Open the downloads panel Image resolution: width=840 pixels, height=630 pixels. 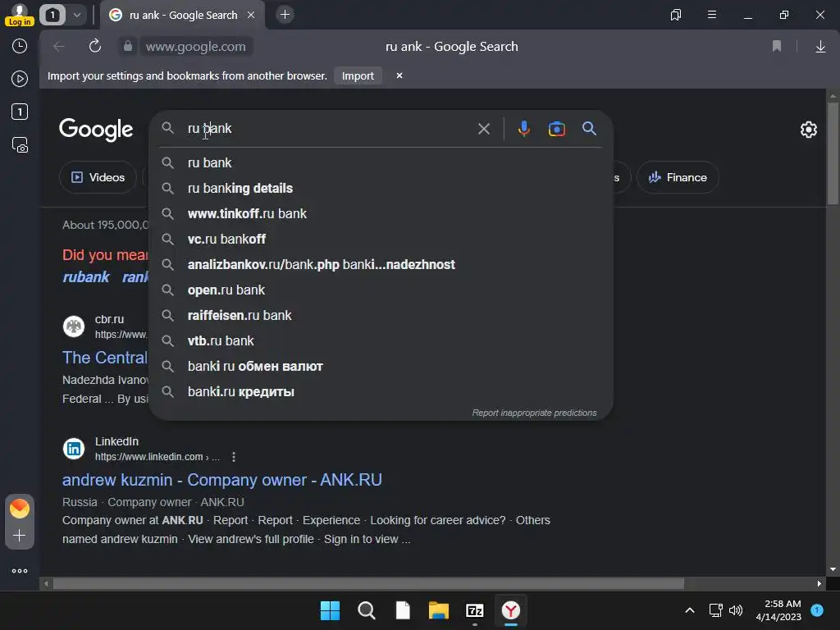[820, 47]
